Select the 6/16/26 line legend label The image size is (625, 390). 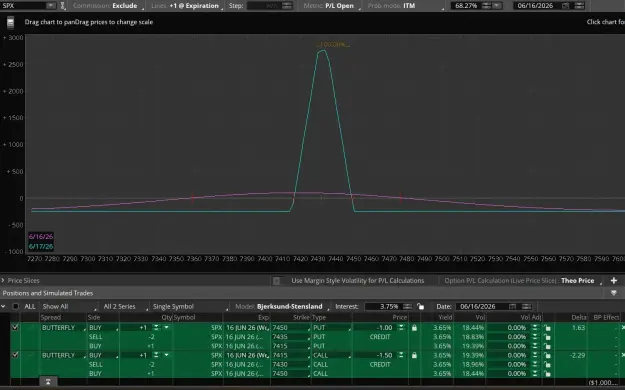click(x=41, y=236)
